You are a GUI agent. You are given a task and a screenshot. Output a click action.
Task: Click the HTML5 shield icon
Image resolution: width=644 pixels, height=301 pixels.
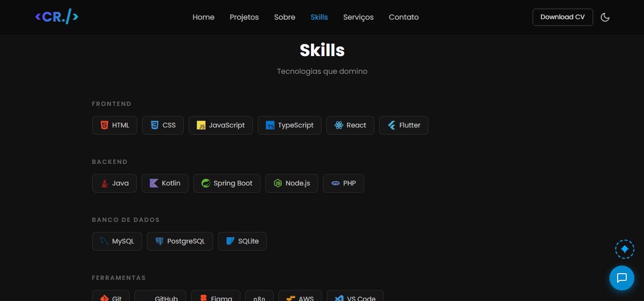coord(104,126)
